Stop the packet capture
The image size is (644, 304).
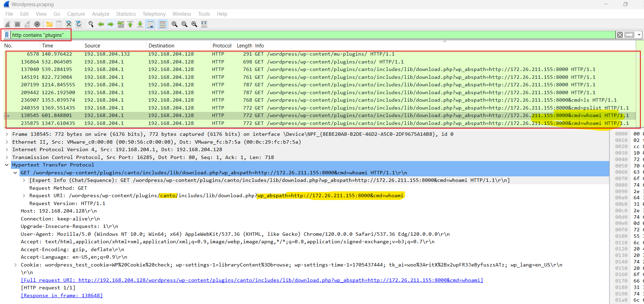(17, 24)
